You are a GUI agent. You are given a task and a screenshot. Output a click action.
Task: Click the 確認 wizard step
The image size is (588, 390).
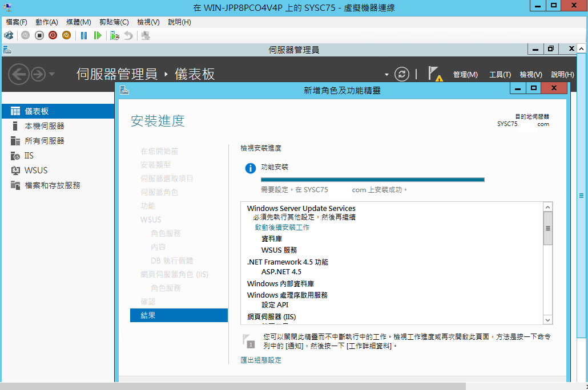pyautogui.click(x=148, y=302)
